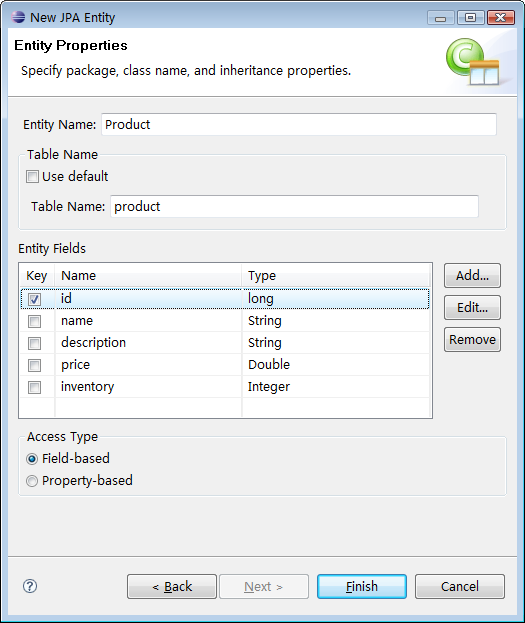Viewport: 525px width, 623px height.
Task: Click Finish to create the entity
Action: (362, 586)
